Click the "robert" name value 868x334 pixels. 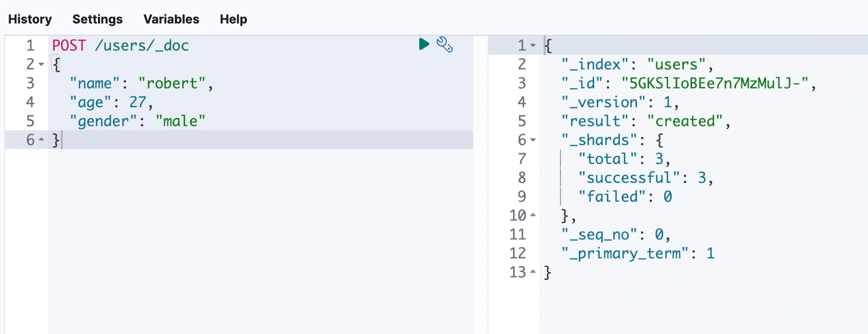(172, 83)
